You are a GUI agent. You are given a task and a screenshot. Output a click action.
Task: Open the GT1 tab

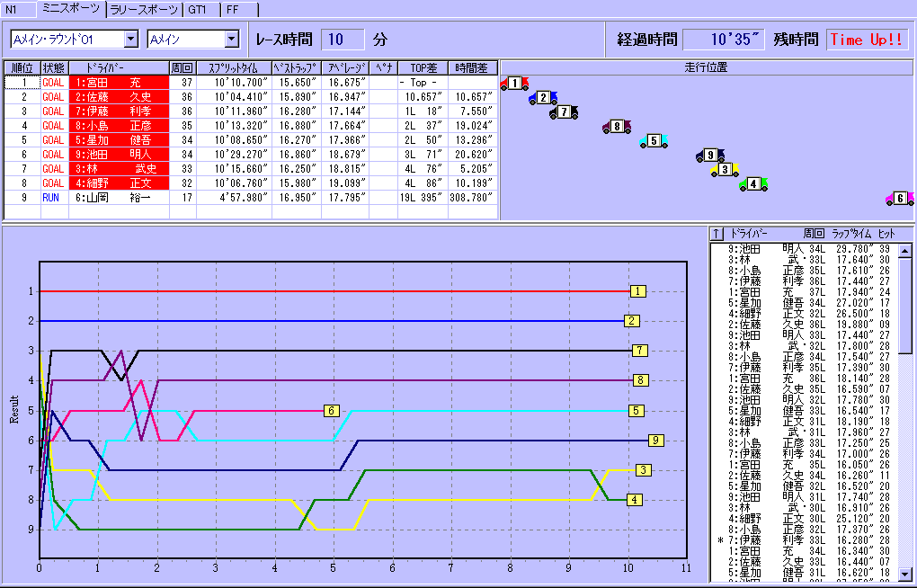tap(198, 9)
